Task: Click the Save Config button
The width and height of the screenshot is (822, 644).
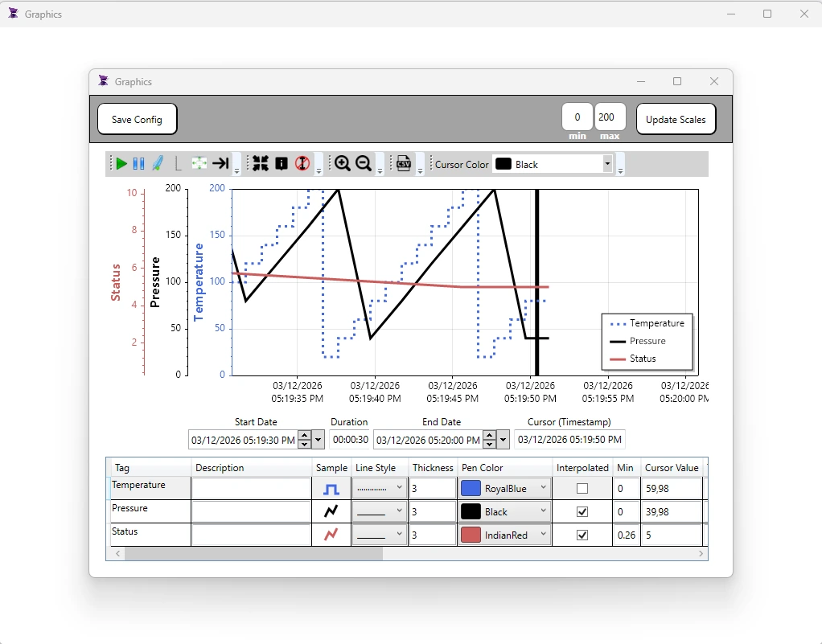Action: (x=138, y=119)
